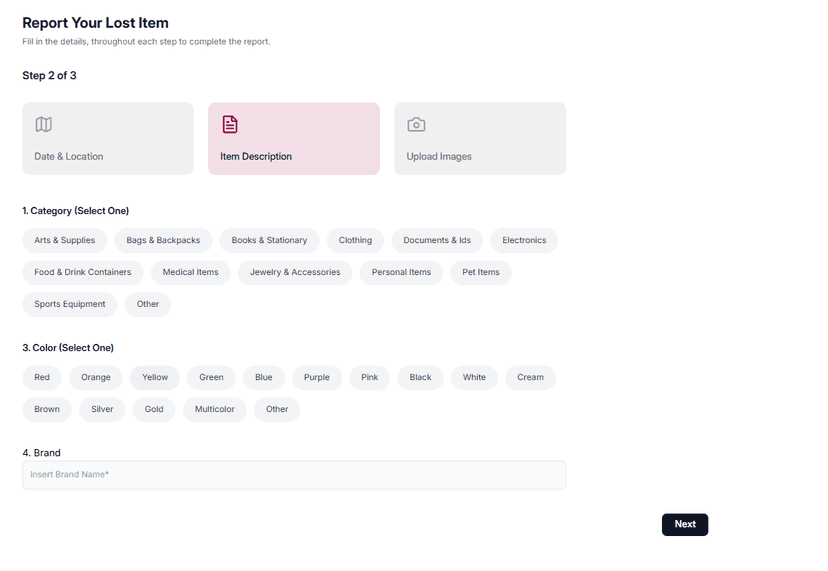Click the '1. Category (Select One)' label
828x571 pixels.
tap(76, 211)
